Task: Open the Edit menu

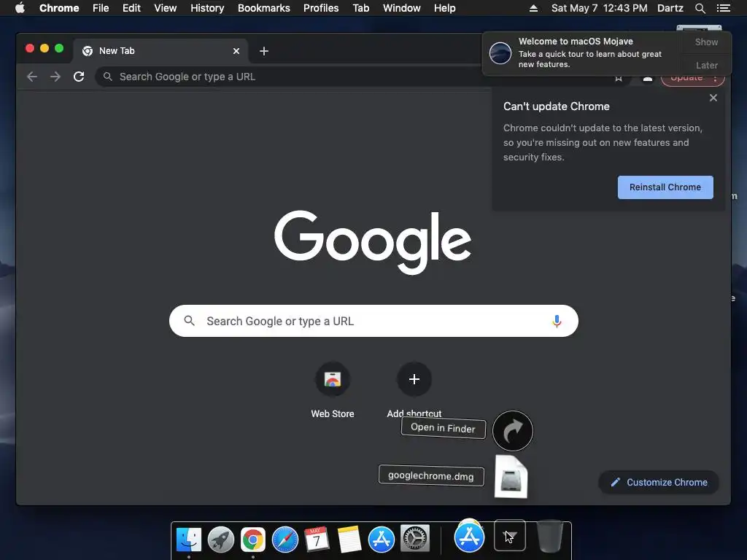Action: (131, 8)
